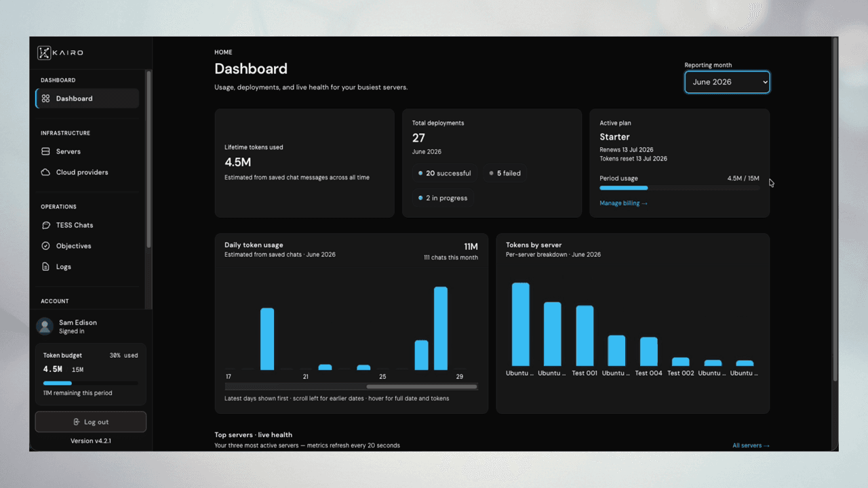Click the Test 004 bar in server chart
The height and width of the screenshot is (488, 868).
pos(649,352)
